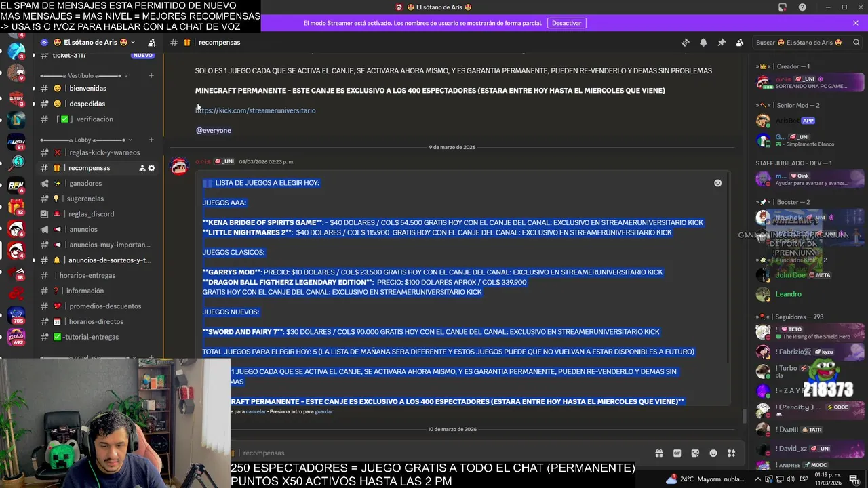Click the recompensas message input field
Viewport: 868px width, 488px height.
(441, 453)
